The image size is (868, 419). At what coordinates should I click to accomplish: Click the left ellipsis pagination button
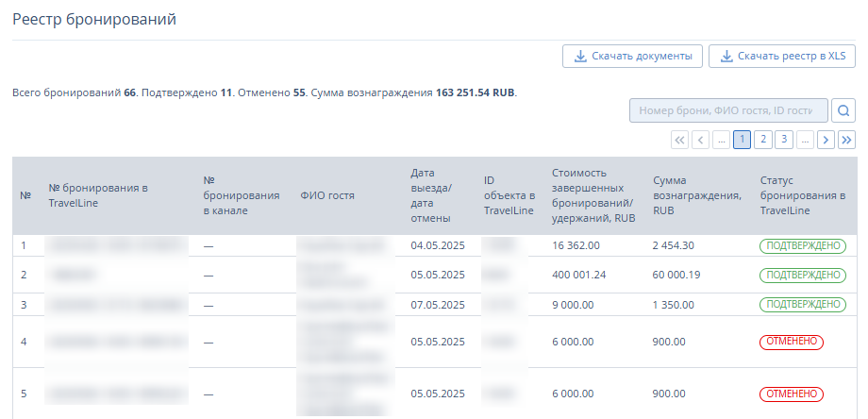point(721,140)
